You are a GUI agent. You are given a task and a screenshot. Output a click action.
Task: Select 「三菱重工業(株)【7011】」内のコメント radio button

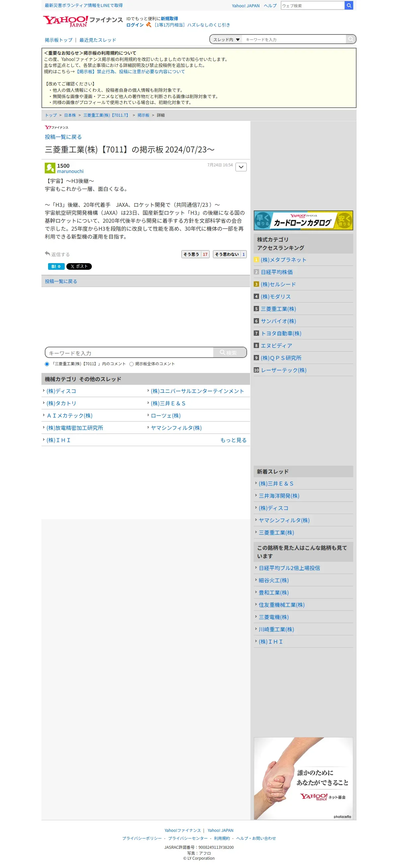[47, 364]
